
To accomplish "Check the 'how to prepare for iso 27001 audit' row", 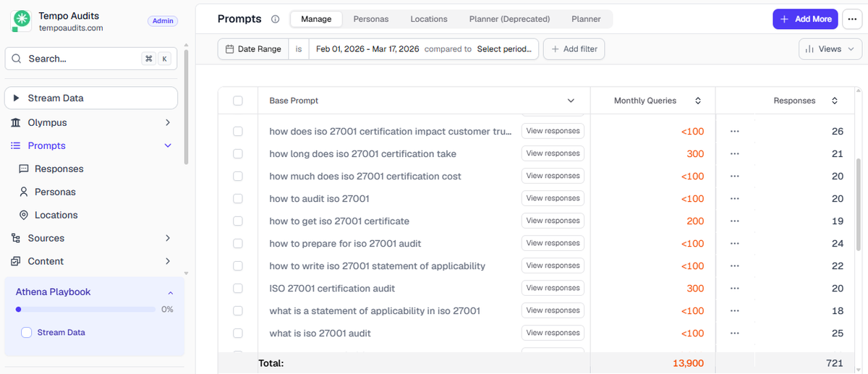I will pos(238,244).
